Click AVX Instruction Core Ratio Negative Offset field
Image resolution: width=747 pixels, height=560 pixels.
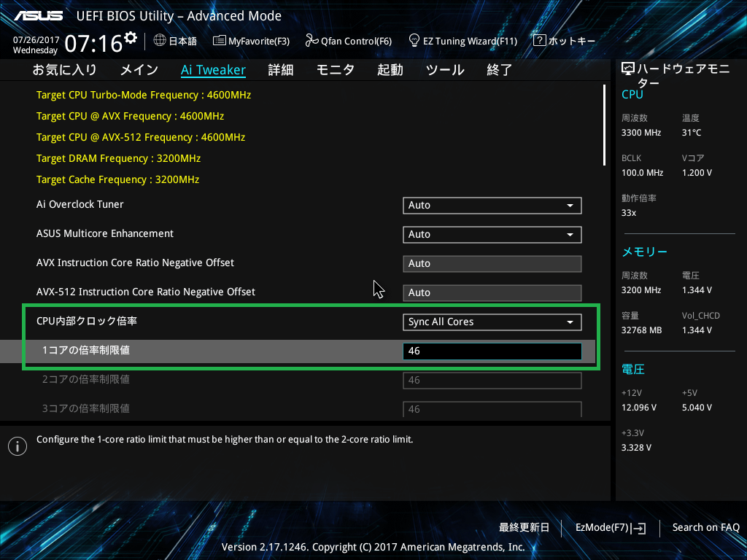492,264
